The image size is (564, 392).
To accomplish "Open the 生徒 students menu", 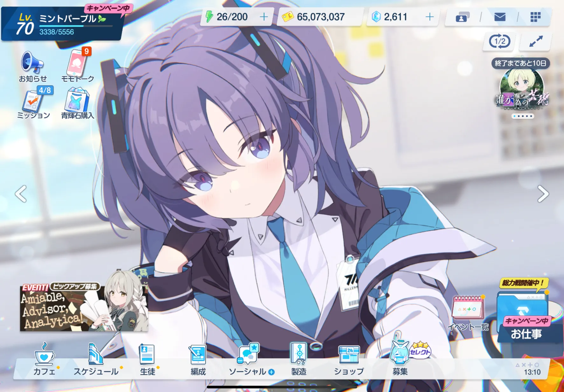I will 147,360.
